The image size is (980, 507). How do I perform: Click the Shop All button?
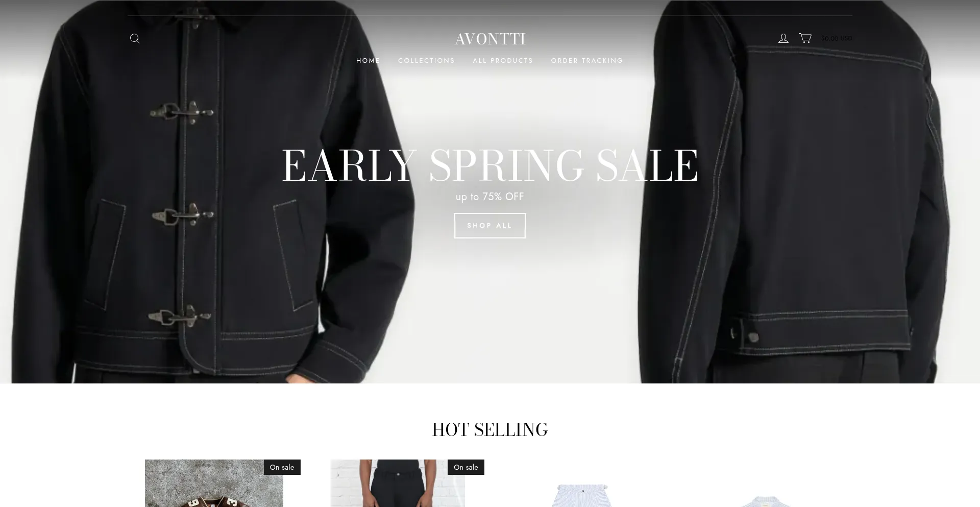[x=490, y=226]
